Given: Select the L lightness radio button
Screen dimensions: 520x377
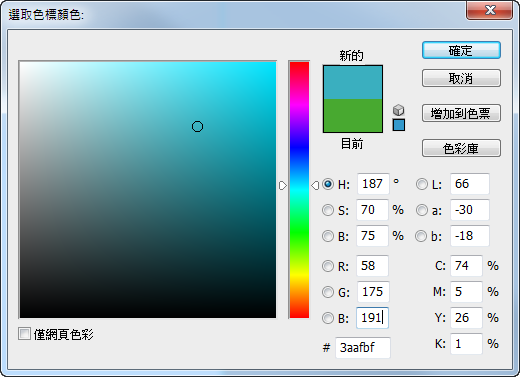Looking at the screenshot, I should click(x=422, y=184).
